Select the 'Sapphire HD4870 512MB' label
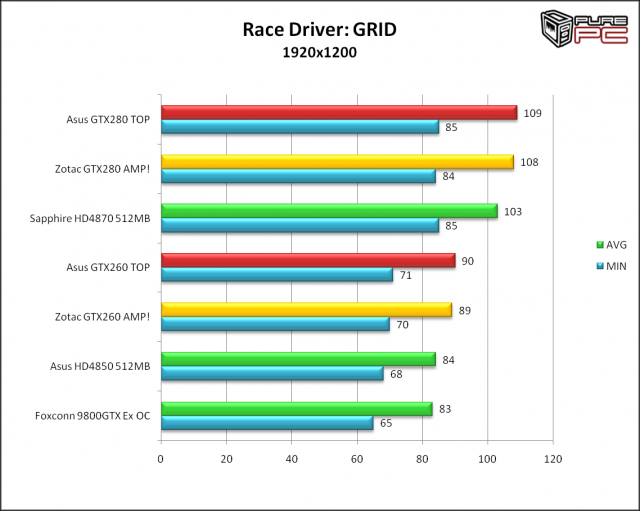This screenshot has height=511, width=640. 90,218
